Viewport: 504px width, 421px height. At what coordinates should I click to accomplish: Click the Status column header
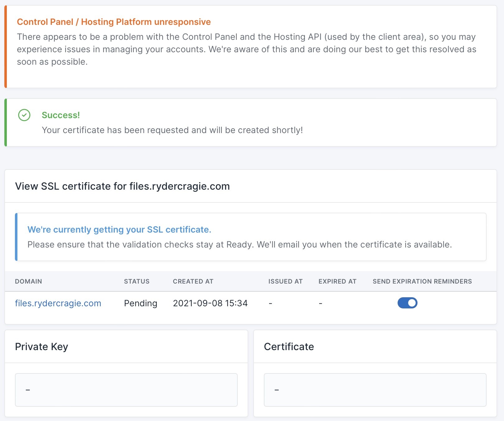coord(137,281)
